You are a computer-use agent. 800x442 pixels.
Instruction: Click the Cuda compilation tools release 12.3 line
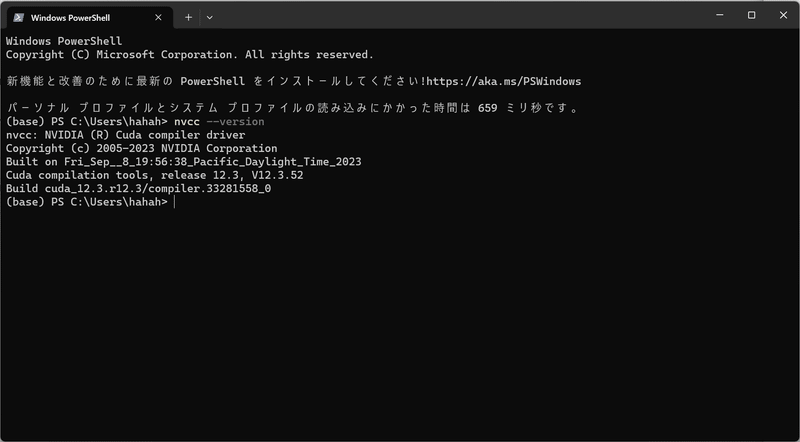pos(155,175)
